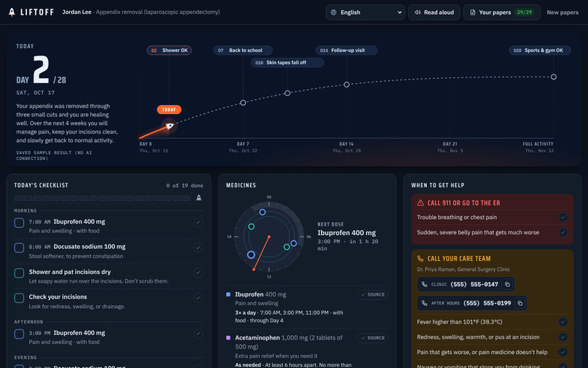Click the Acetaminophen SOURCE badge
The height and width of the screenshot is (368, 588).
click(372, 338)
